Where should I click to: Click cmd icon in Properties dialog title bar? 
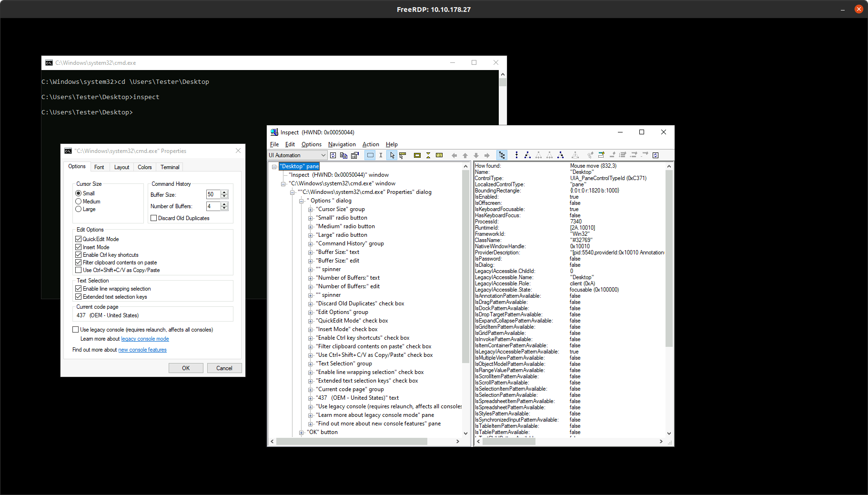(x=68, y=151)
